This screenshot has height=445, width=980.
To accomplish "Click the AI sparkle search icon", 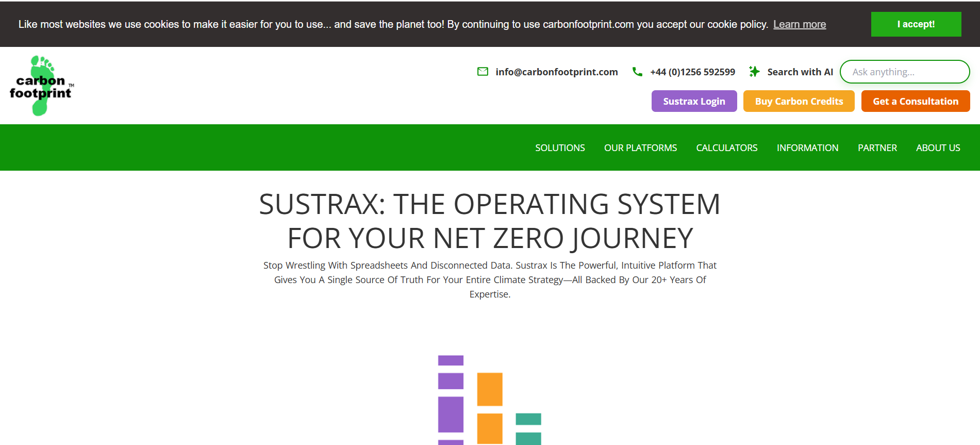I will [754, 72].
